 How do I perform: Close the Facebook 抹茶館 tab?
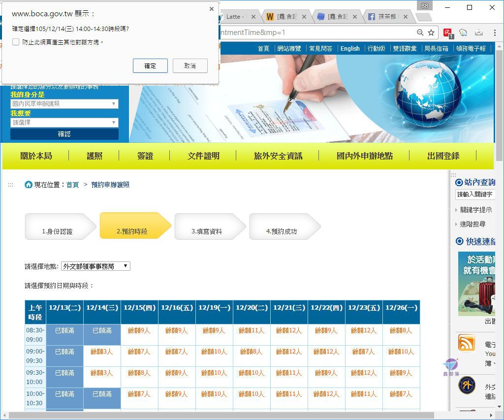coord(406,17)
